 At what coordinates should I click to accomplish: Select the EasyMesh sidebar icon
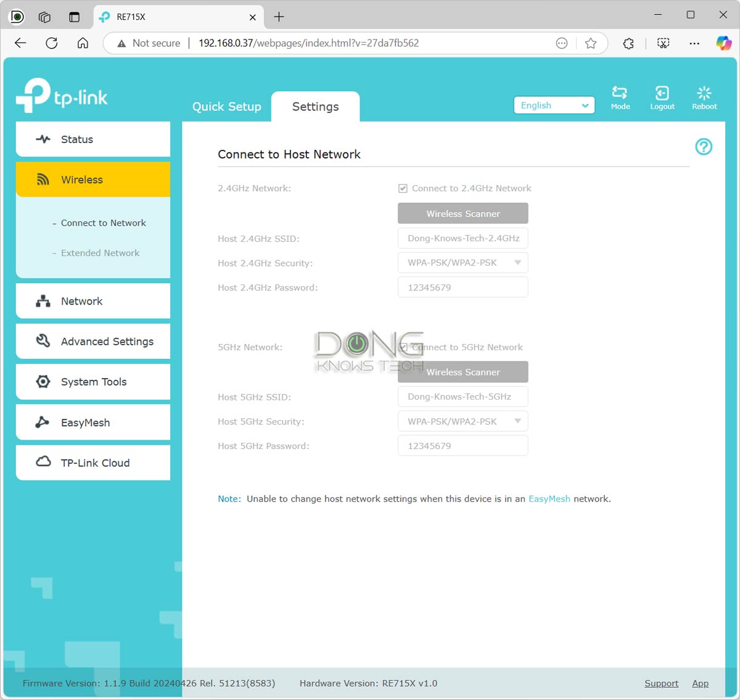43,422
